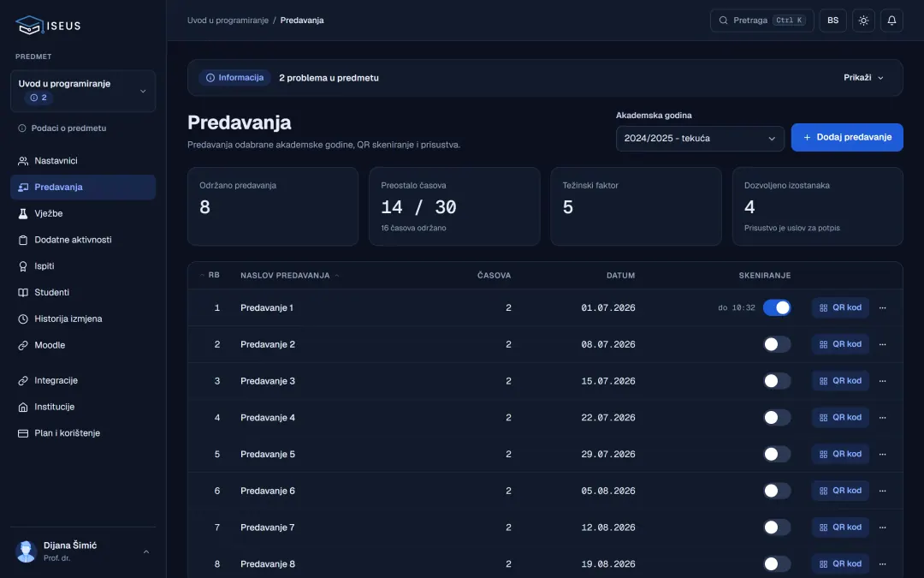Viewport: 924px width, 578px height.
Task: Click the Preostalo časova card
Action: [x=454, y=206]
